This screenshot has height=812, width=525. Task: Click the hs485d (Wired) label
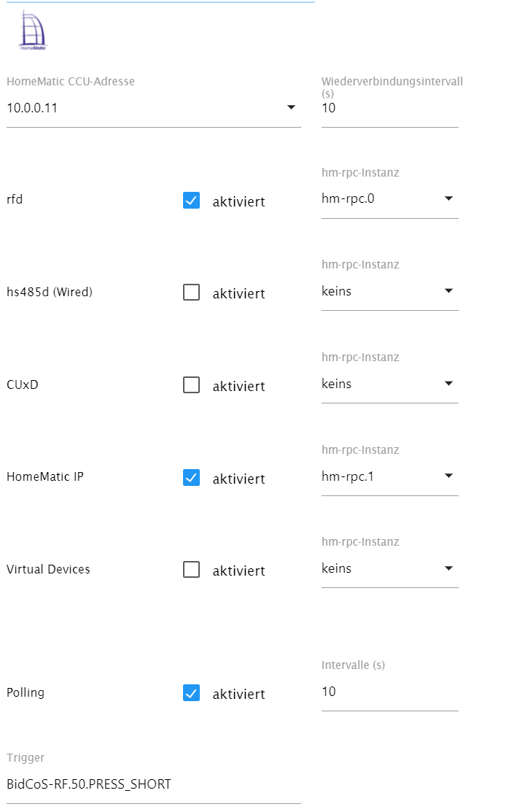[x=49, y=292]
